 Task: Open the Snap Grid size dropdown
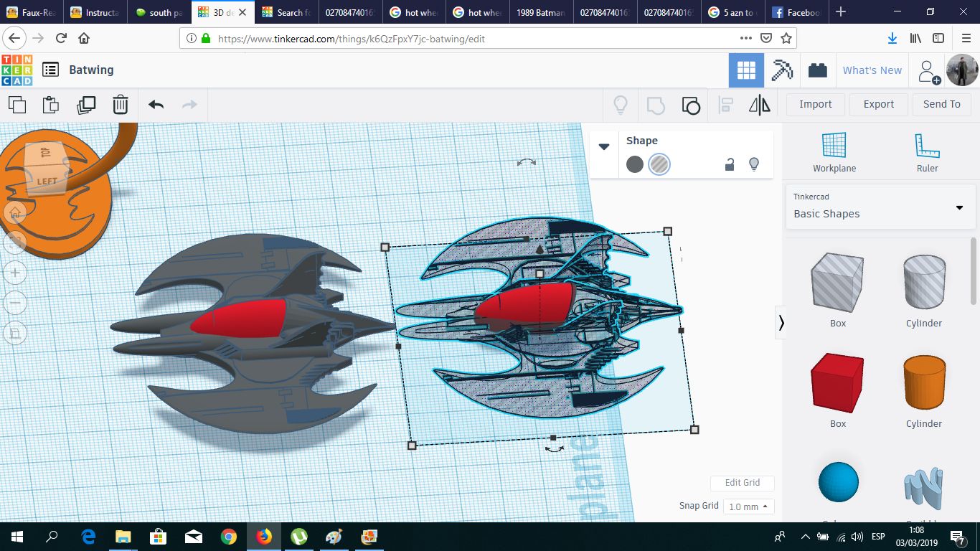(x=748, y=507)
